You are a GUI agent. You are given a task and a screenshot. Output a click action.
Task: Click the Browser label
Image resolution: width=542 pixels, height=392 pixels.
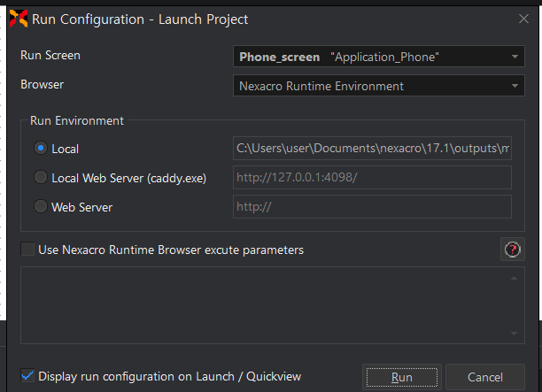click(43, 85)
